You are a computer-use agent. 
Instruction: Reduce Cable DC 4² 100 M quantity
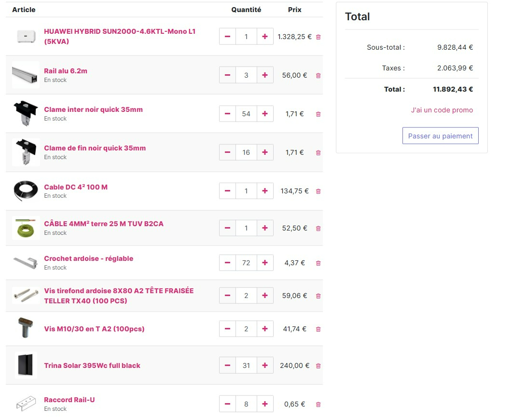pos(228,191)
